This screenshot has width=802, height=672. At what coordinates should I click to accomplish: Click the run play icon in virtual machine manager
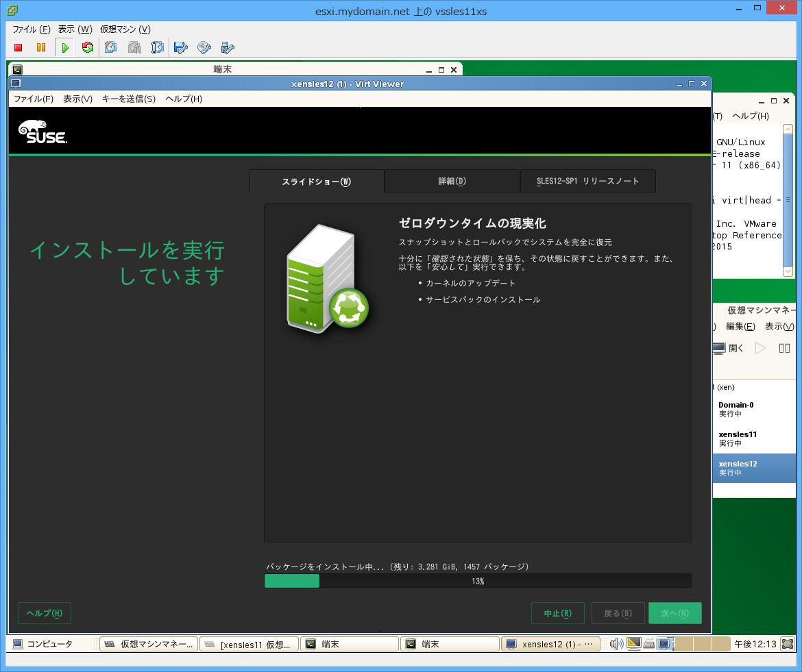(x=761, y=348)
